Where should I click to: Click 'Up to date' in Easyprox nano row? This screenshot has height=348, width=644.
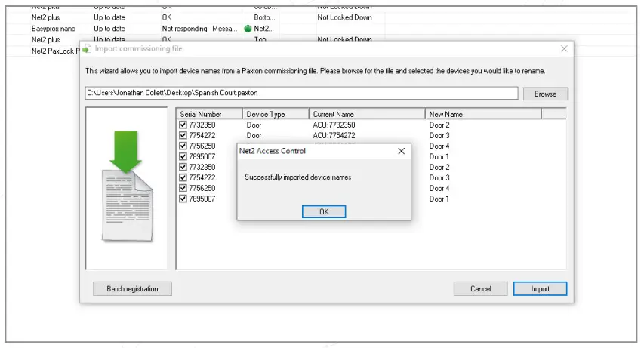click(109, 29)
